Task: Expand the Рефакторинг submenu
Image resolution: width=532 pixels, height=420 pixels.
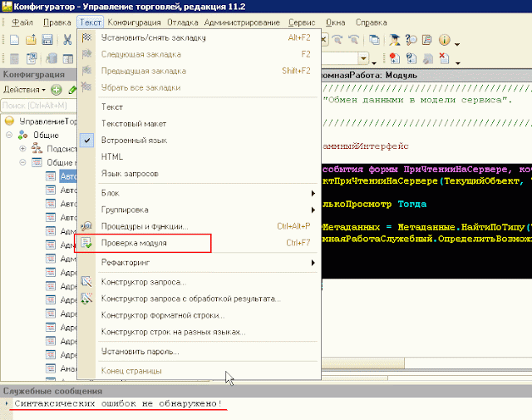Action: click(199, 263)
